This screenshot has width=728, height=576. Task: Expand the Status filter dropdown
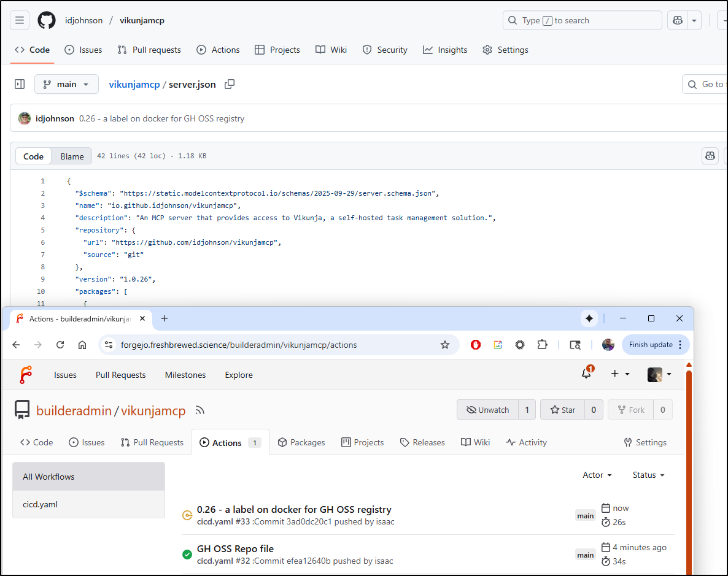click(x=648, y=475)
